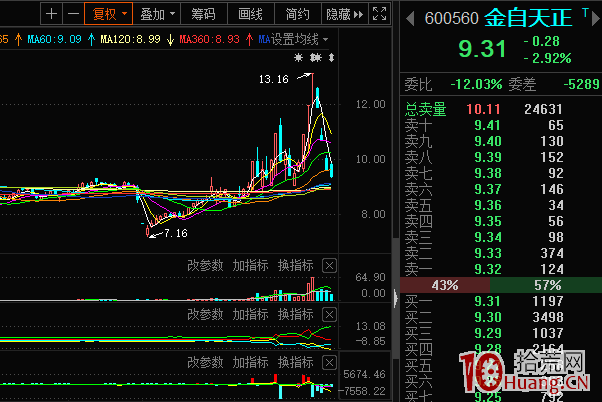The width and height of the screenshot is (602, 402).
Task: Open the 设置均线 dropdown
Action: tap(299, 39)
